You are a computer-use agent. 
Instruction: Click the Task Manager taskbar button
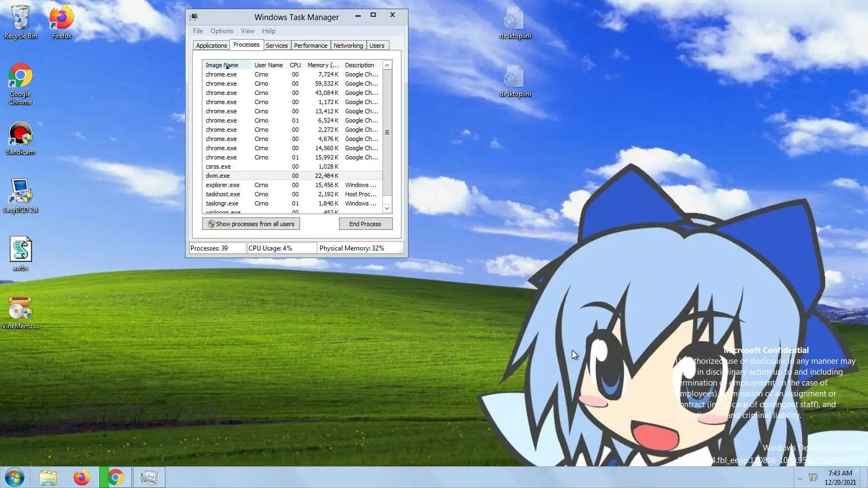pyautogui.click(x=149, y=478)
